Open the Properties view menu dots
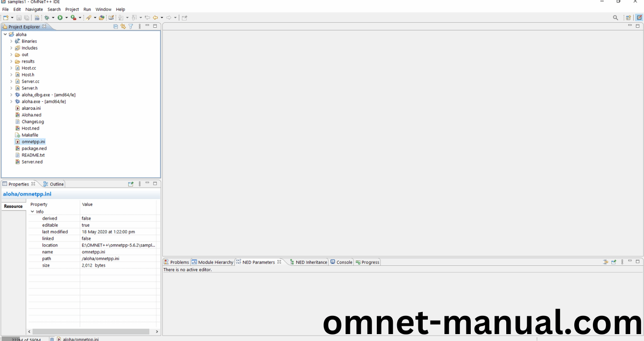644x341 pixels. point(139,184)
